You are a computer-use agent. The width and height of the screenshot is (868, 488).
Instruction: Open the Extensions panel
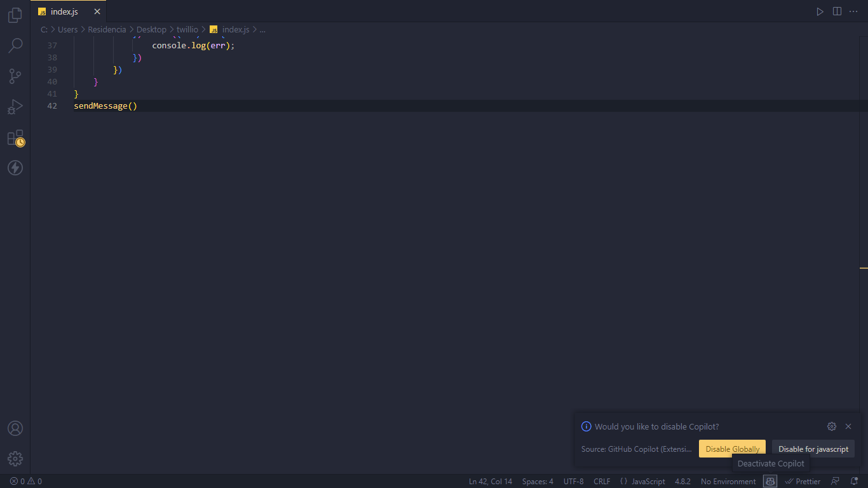tap(15, 137)
